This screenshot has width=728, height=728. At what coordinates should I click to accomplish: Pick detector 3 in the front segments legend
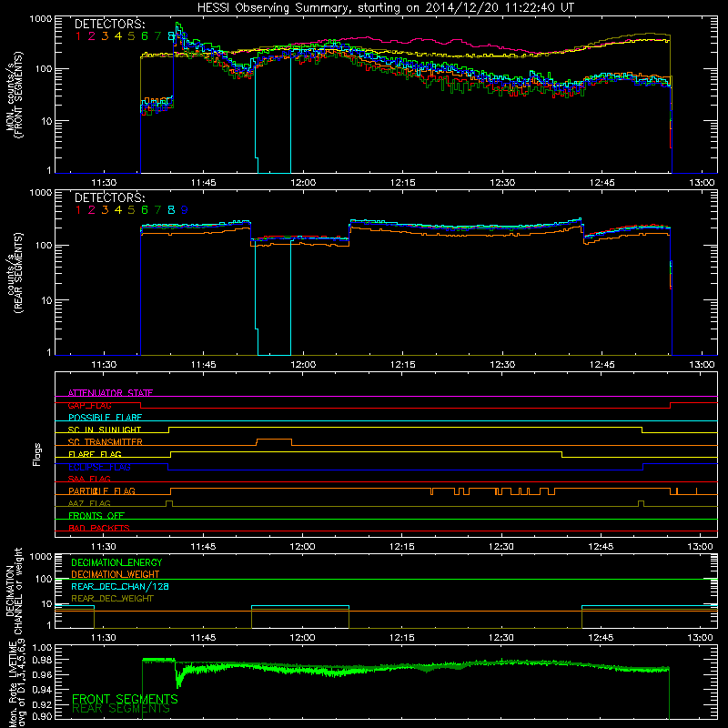click(105, 36)
